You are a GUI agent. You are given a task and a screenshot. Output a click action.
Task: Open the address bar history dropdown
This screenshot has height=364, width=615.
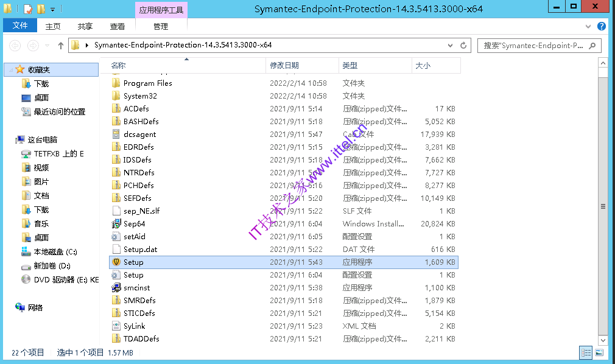[x=450, y=46]
